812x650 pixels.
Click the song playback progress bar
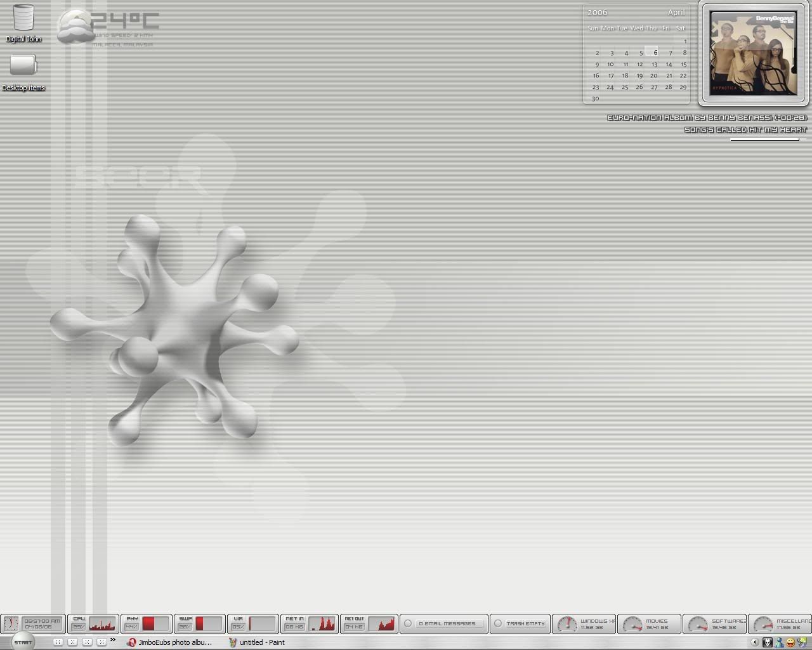point(768,140)
